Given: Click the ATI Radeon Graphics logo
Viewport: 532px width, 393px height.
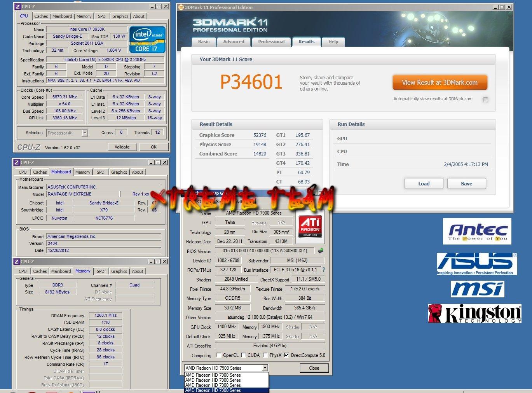Looking at the screenshot, I should point(310,226).
